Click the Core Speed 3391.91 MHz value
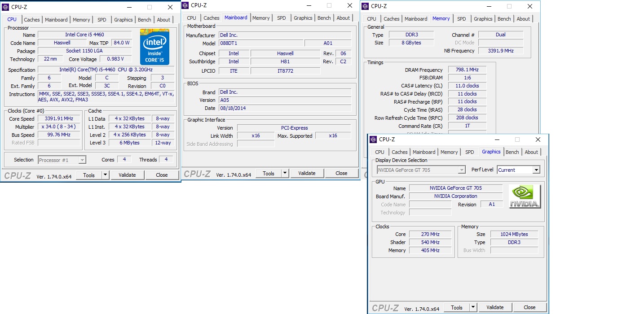The width and height of the screenshot is (644, 314). [59, 119]
